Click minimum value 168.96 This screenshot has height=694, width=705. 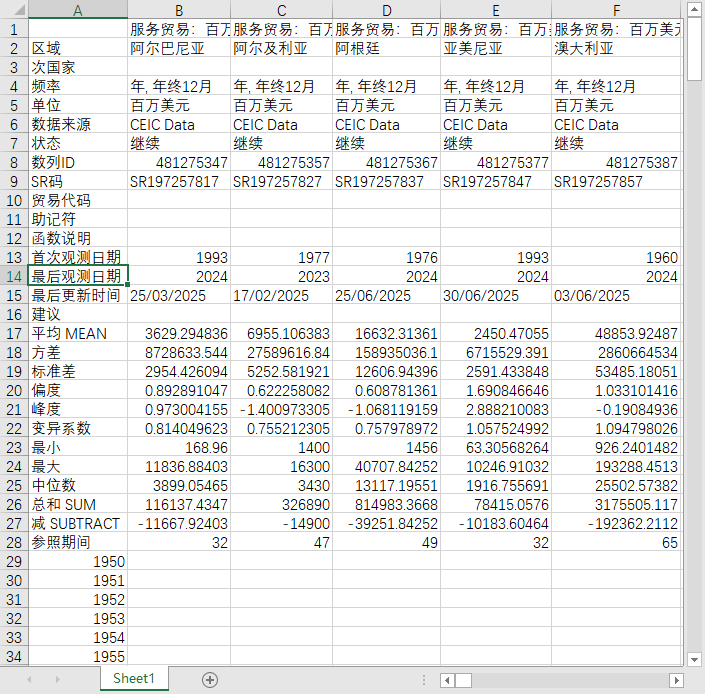179,447
